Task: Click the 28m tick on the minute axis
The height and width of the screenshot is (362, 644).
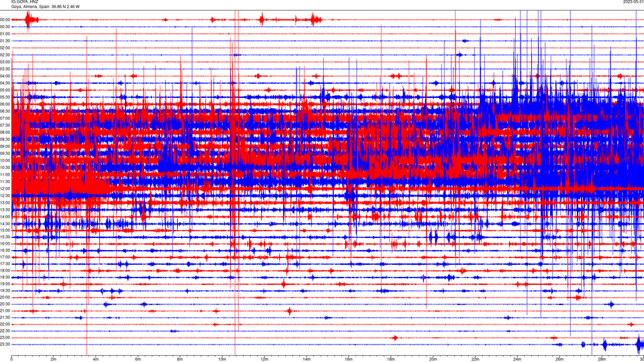Action: point(602,359)
